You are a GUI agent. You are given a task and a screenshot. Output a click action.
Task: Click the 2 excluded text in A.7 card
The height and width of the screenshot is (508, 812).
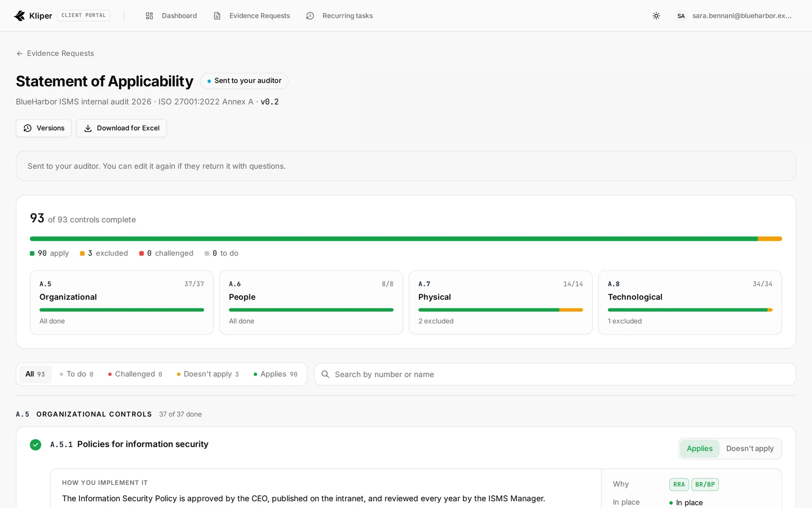pos(436,321)
